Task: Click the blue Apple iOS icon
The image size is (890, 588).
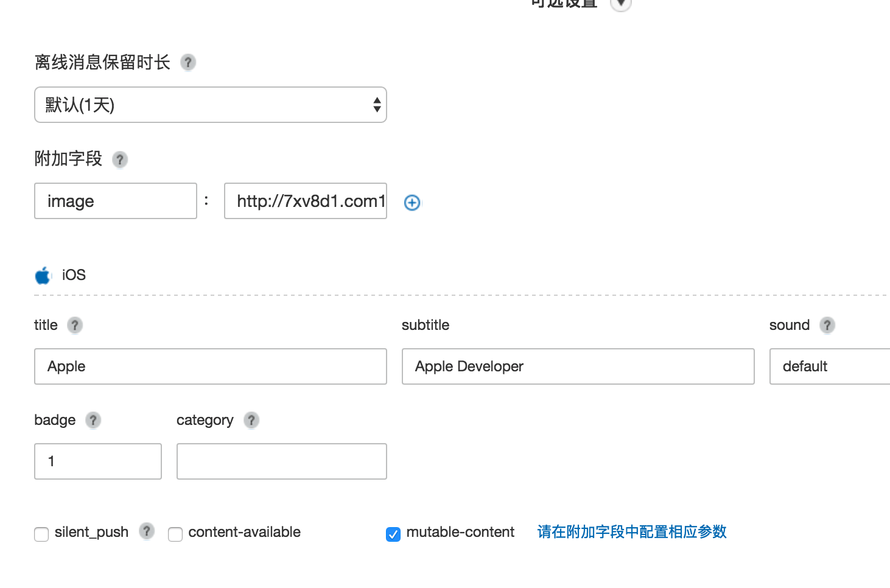Action: (x=43, y=276)
